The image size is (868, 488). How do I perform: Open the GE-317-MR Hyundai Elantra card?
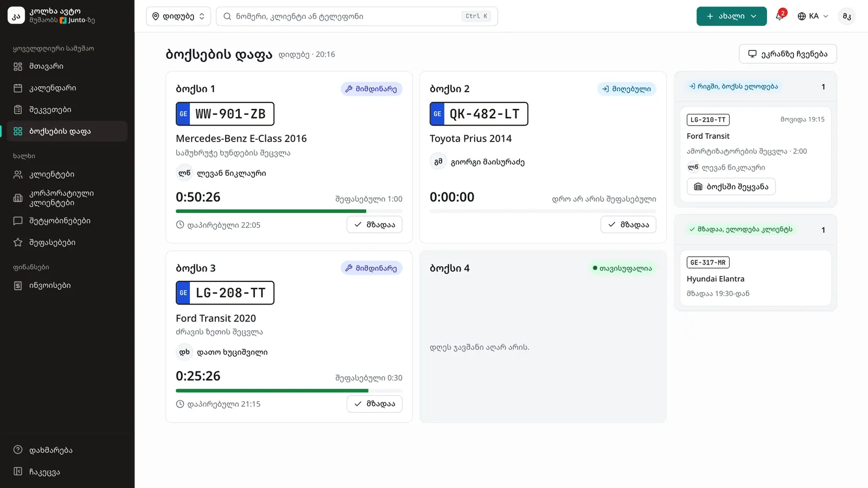click(756, 278)
